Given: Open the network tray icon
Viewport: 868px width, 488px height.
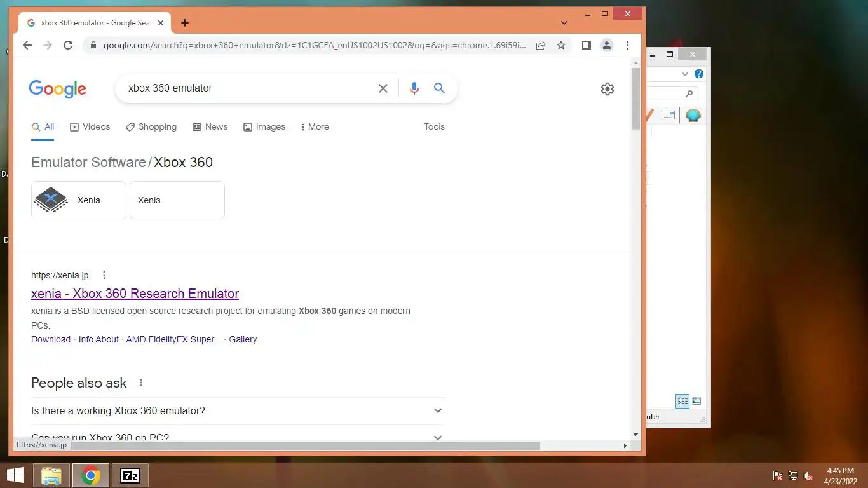Looking at the screenshot, I should click(x=793, y=476).
